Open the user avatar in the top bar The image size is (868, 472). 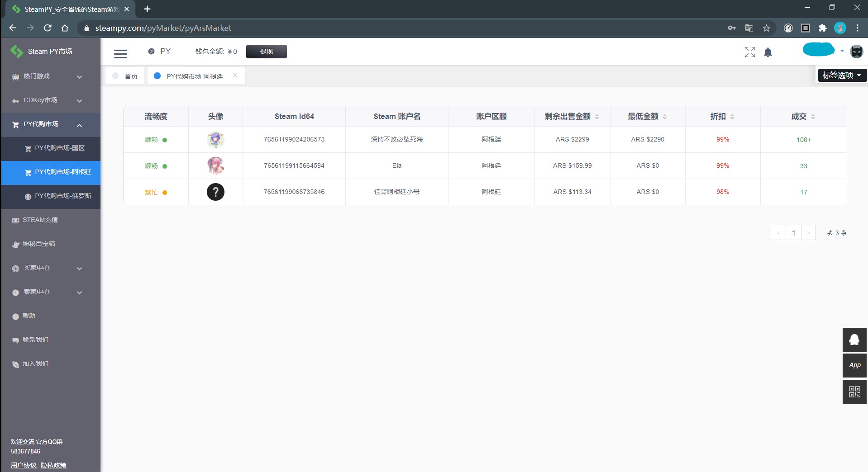856,52
